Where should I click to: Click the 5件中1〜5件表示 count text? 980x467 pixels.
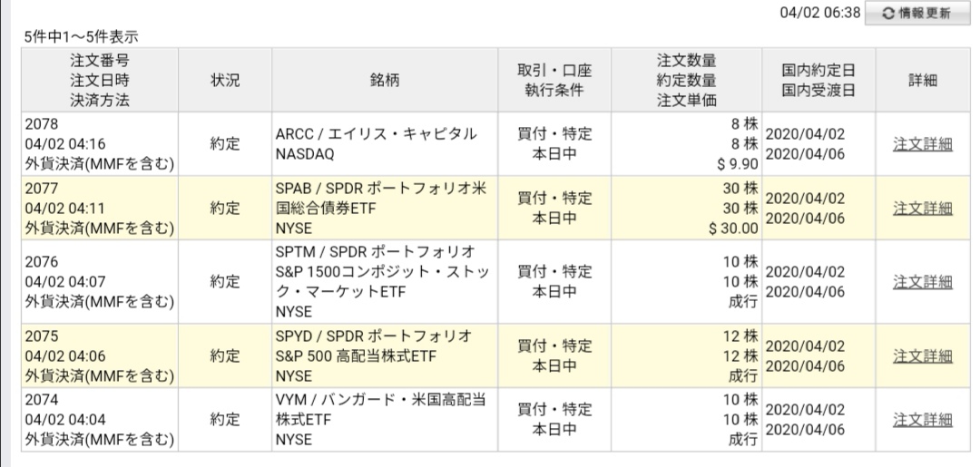[82, 37]
